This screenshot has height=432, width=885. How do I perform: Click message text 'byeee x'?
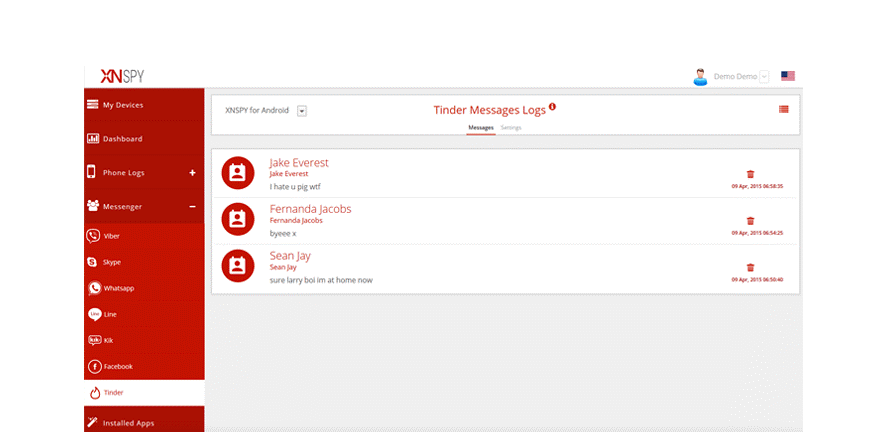tap(283, 233)
